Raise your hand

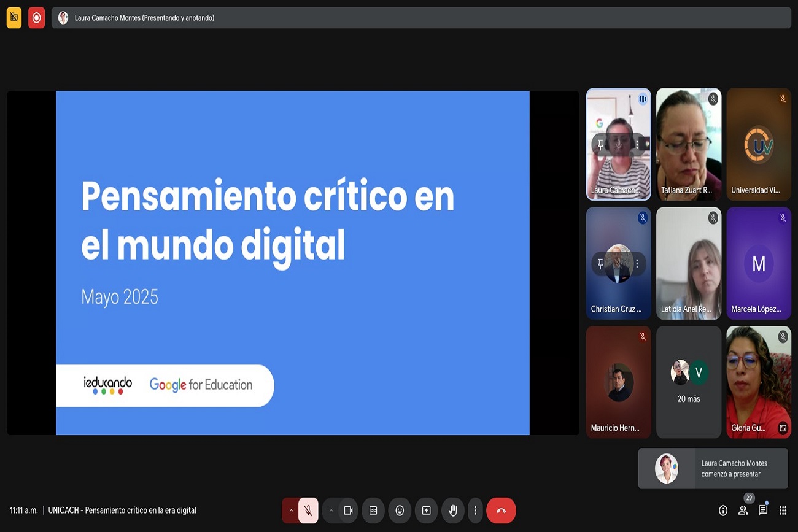click(x=453, y=511)
